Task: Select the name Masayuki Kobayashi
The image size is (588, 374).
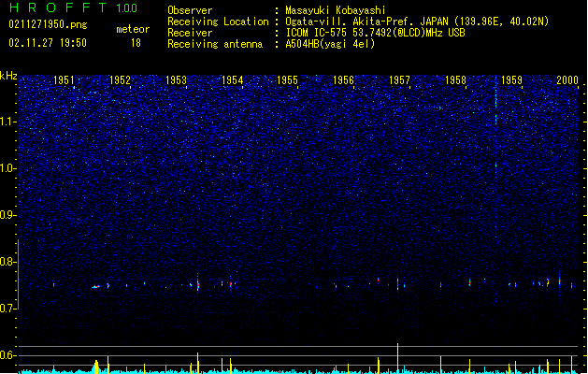Action: (336, 10)
